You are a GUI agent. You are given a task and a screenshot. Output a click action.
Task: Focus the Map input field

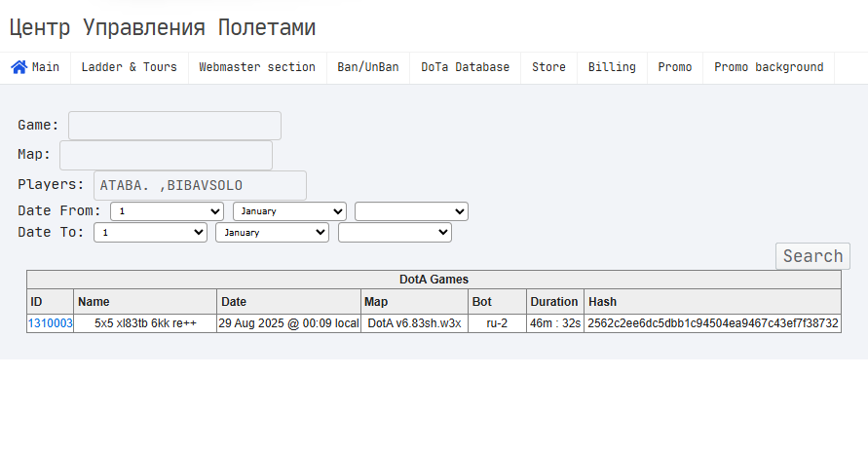coord(166,155)
